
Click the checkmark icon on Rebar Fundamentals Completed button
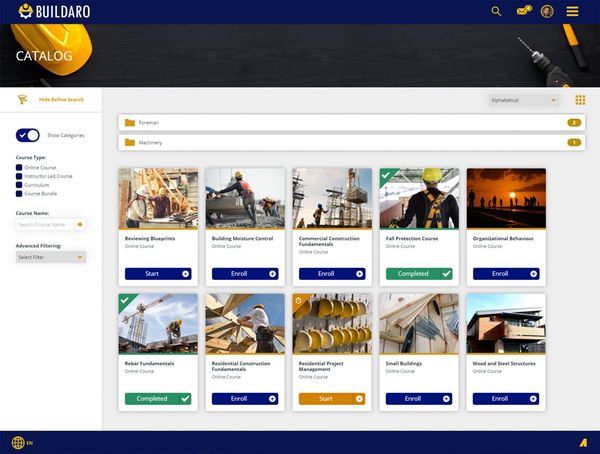pos(185,399)
